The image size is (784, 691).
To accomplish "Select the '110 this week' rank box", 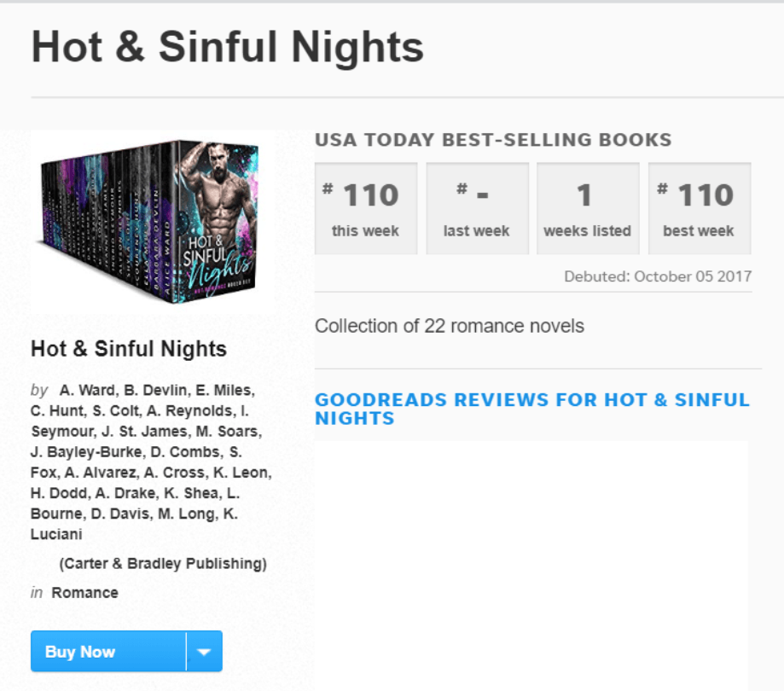I will [x=365, y=209].
